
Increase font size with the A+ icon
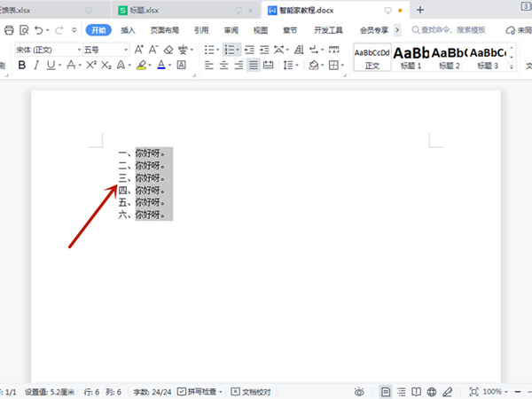tap(139, 50)
